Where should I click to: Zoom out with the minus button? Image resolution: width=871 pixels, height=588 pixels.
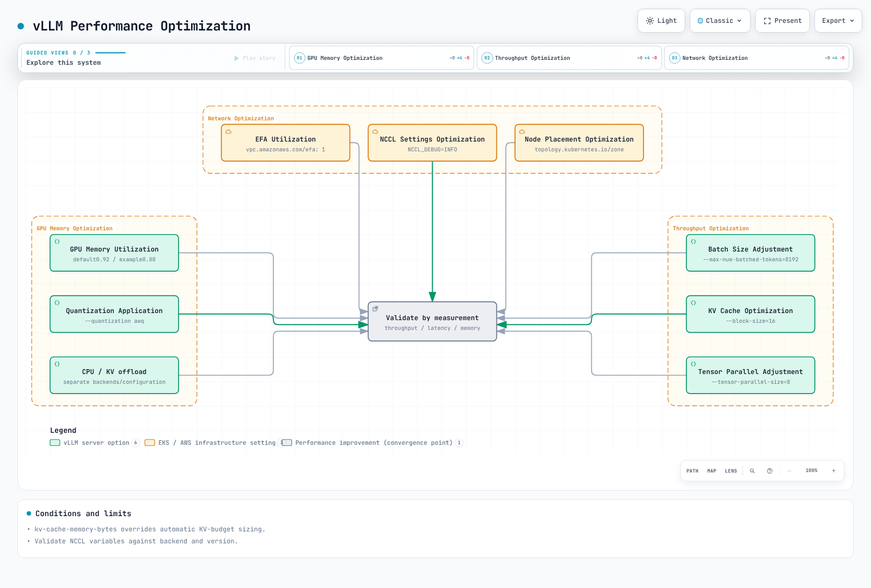(x=789, y=471)
